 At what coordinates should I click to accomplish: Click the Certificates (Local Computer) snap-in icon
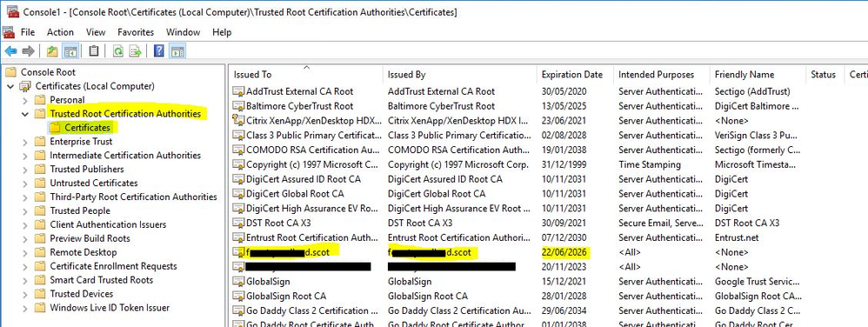click(x=25, y=86)
